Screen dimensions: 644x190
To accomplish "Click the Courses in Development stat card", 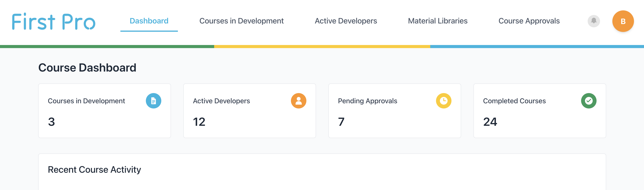I will (x=105, y=110).
